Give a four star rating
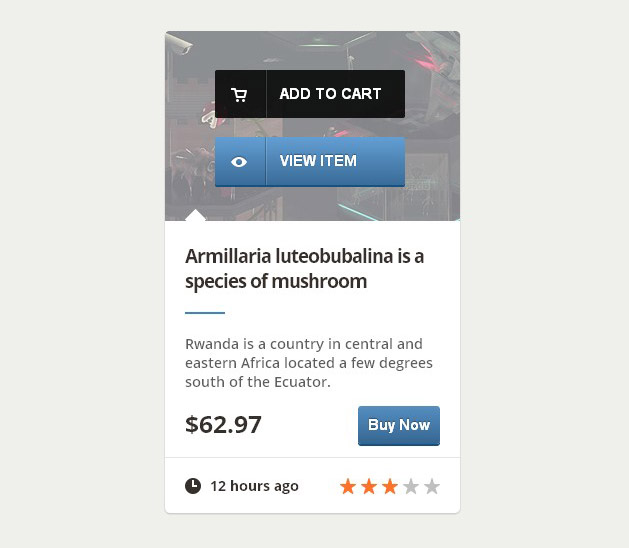The width and height of the screenshot is (629, 548). [411, 487]
